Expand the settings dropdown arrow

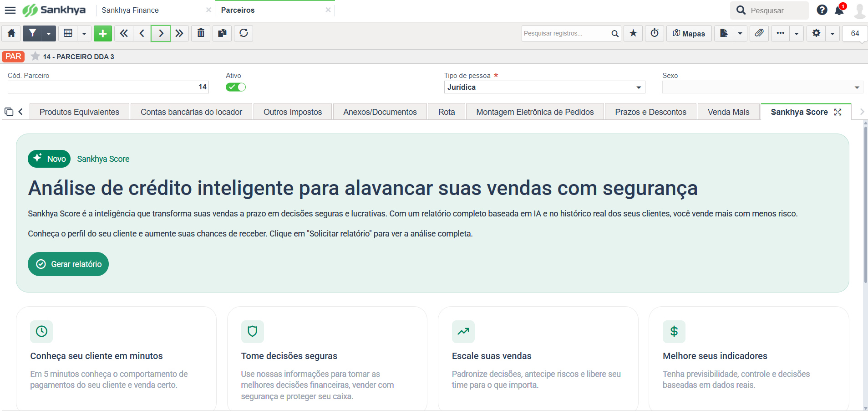tap(832, 33)
